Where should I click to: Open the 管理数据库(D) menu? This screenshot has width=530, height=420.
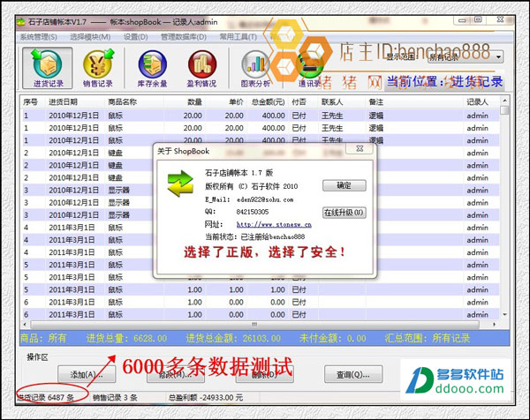tap(184, 37)
